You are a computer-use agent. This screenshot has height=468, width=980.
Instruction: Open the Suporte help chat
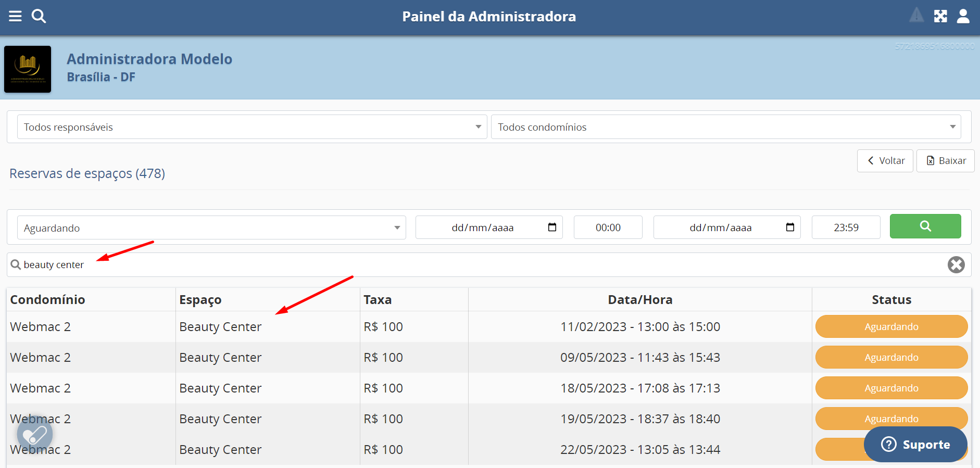pyautogui.click(x=915, y=445)
